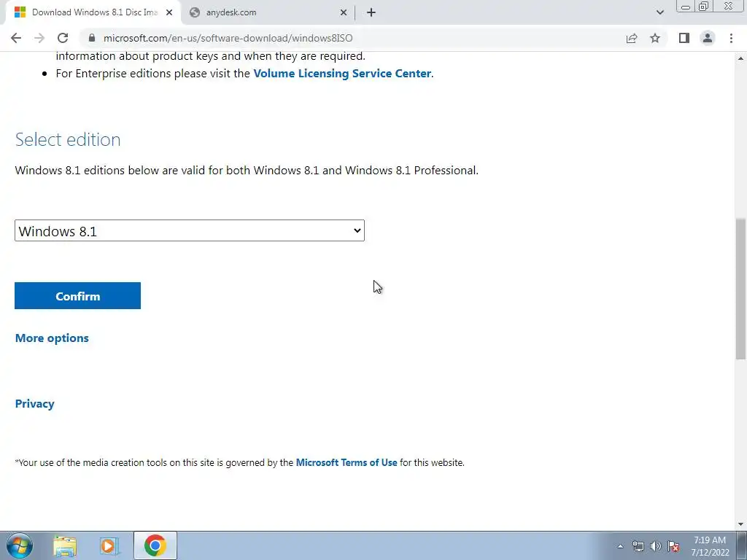This screenshot has width=747, height=560.
Task: Reload the page with the refresh icon
Action: coord(63,38)
